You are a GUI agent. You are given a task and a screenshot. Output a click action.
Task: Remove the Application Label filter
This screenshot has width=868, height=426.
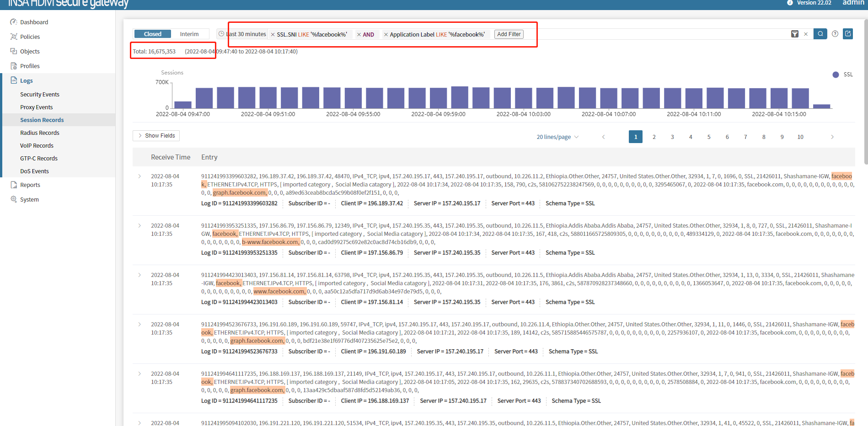point(386,35)
